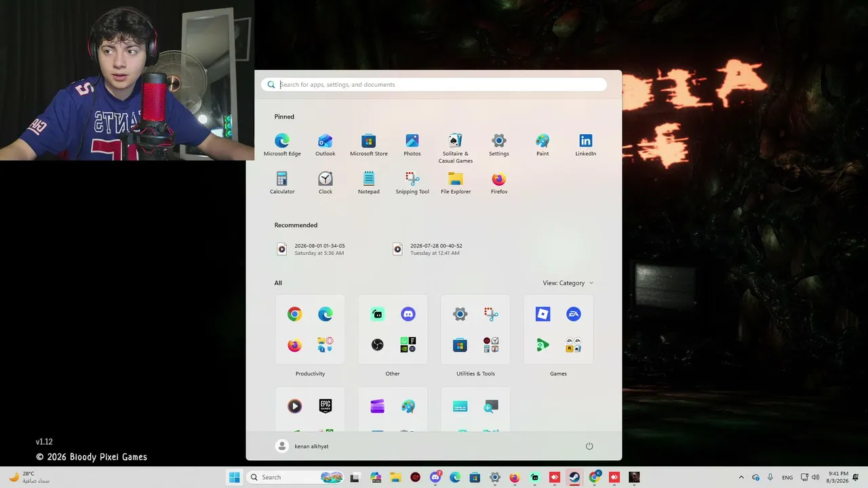Switch to Discord on the taskbar
Screen dimensions: 868x488
(435, 477)
